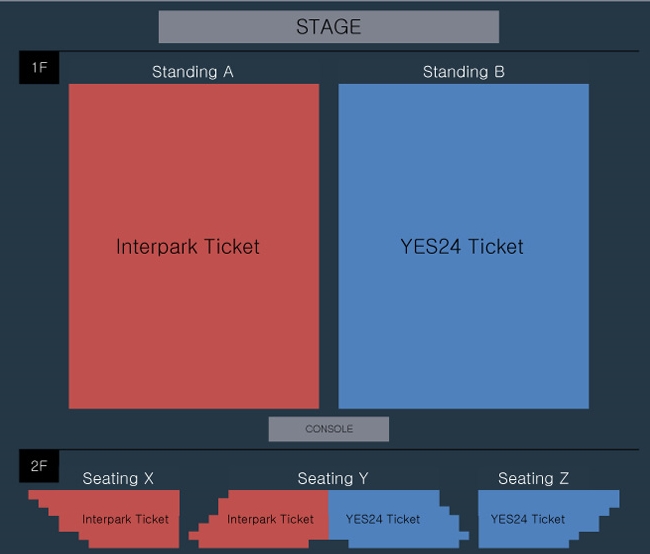The height and width of the screenshot is (554, 650).
Task: Select the red Standing A Interpark area
Action: click(x=194, y=246)
